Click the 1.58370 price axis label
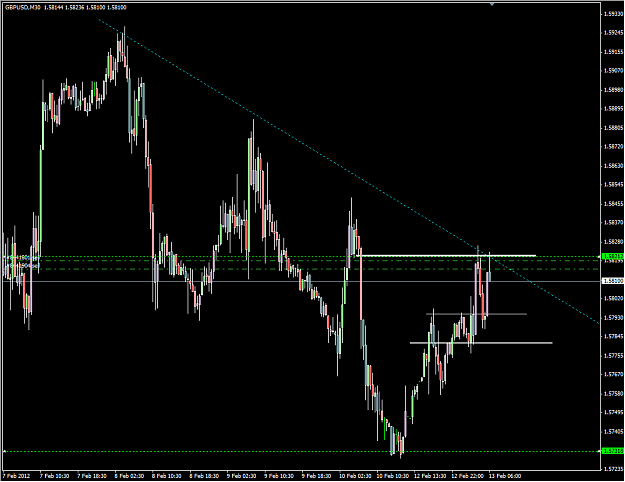Screen dimensions: 625x482 (613, 223)
